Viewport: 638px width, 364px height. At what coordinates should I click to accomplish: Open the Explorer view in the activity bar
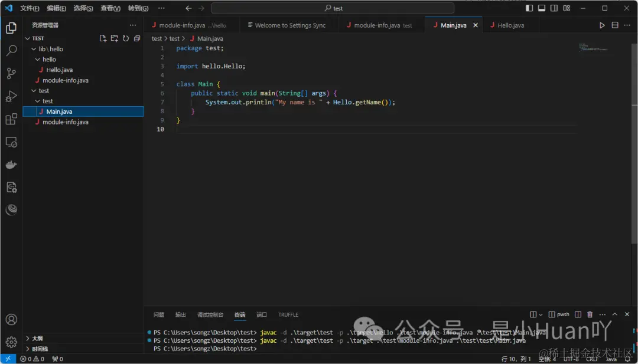point(11,28)
